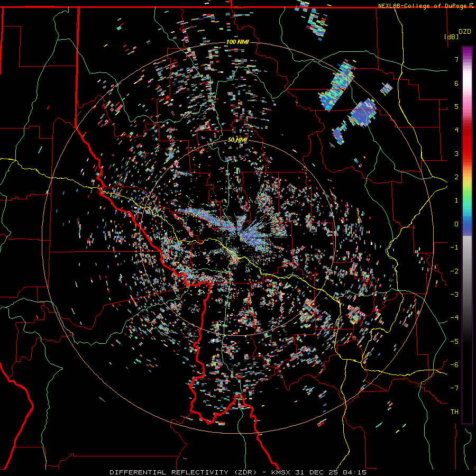Click the 100 NMI range ring label

[x=237, y=42]
